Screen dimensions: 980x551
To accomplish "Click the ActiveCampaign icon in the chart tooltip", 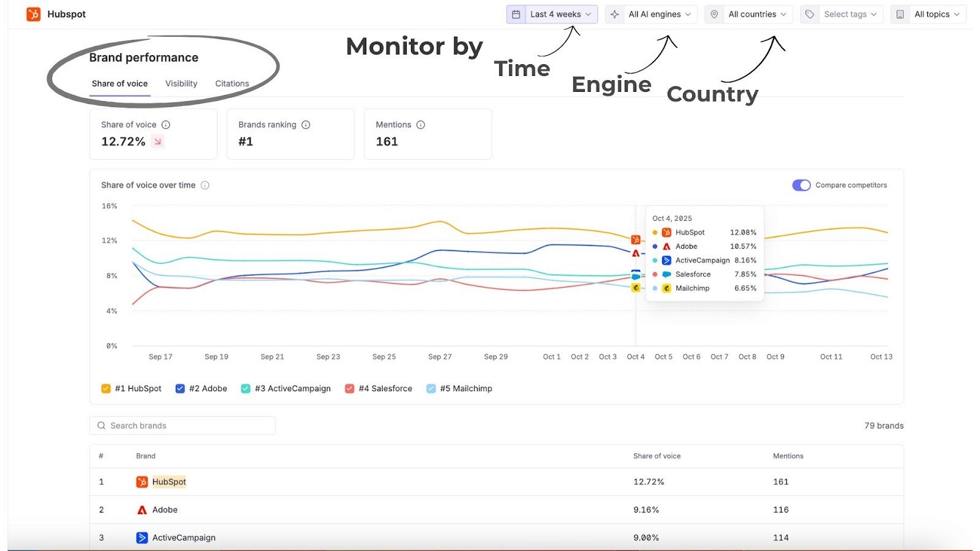I will (666, 260).
